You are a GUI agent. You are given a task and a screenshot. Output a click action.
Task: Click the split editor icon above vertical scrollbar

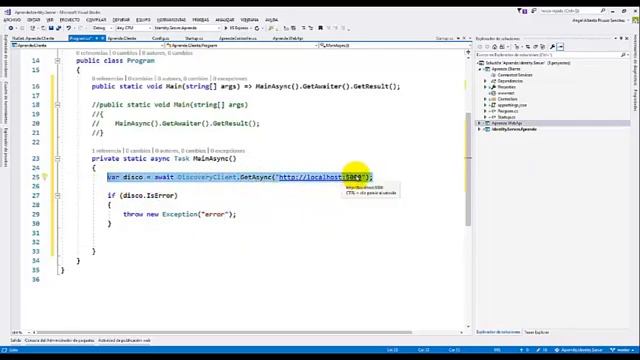pyautogui.click(x=468, y=52)
